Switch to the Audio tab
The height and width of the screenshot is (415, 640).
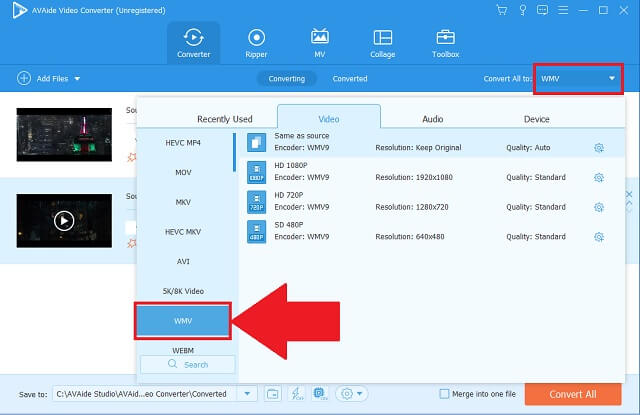[433, 119]
